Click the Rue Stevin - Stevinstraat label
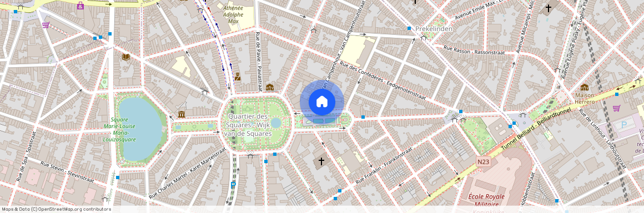The height and width of the screenshot is (213, 644). [x=67, y=173]
